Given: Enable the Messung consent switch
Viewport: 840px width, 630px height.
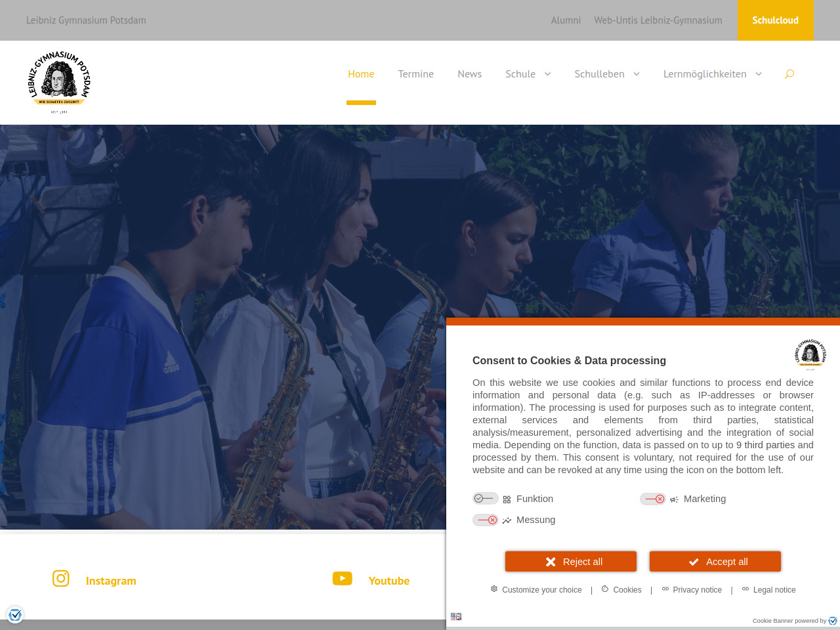Looking at the screenshot, I should pyautogui.click(x=486, y=520).
